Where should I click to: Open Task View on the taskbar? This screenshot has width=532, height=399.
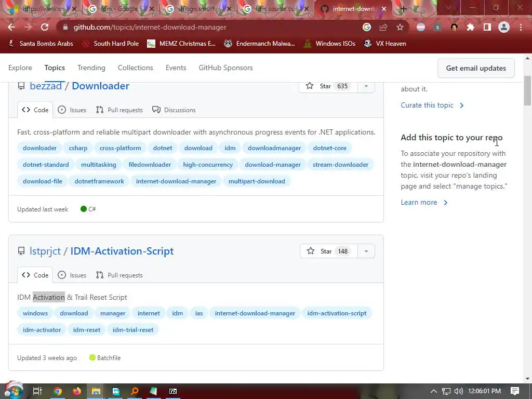click(37, 391)
